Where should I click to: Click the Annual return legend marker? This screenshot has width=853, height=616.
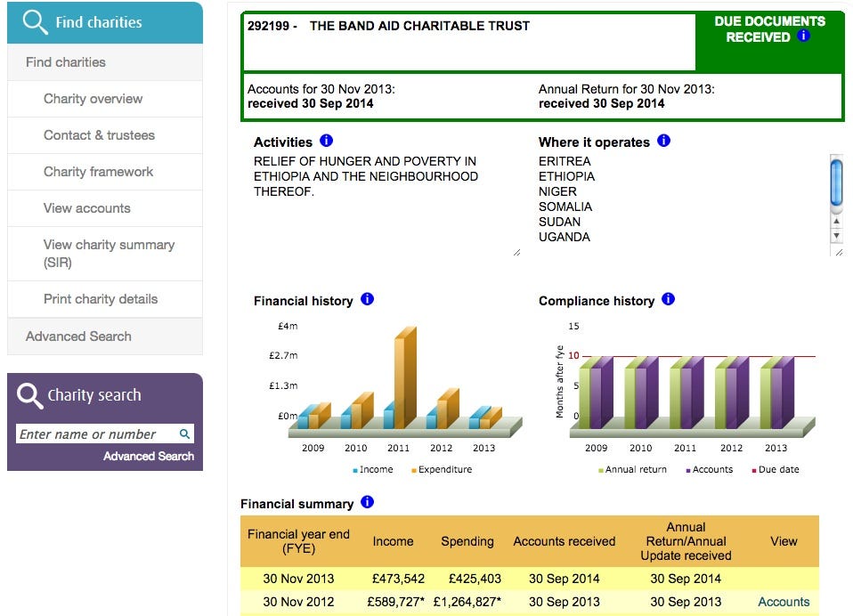pyautogui.click(x=601, y=470)
